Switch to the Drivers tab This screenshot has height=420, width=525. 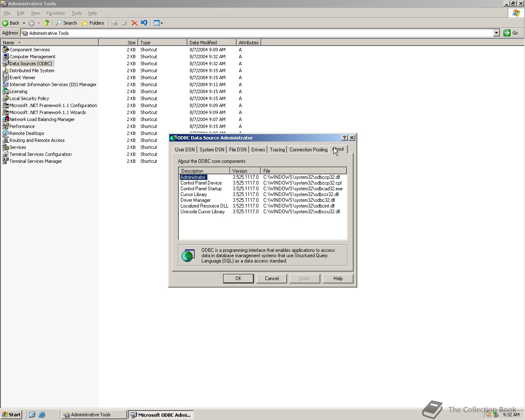pyautogui.click(x=258, y=150)
